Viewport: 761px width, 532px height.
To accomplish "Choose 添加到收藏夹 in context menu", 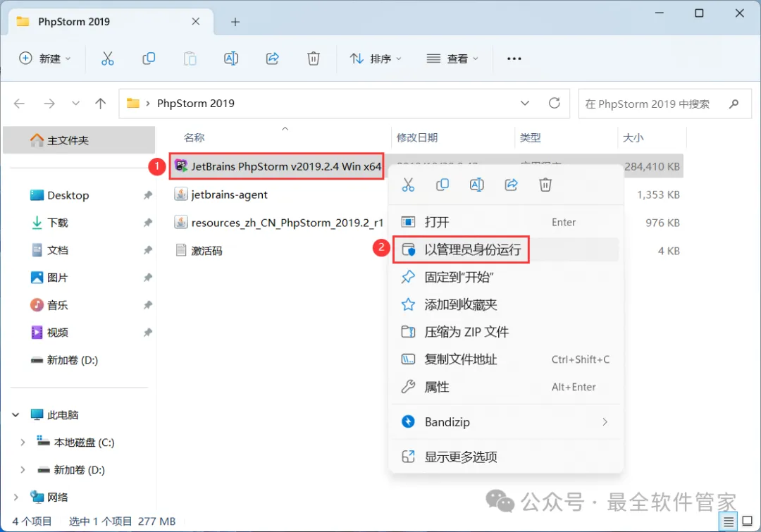I will 506,304.
